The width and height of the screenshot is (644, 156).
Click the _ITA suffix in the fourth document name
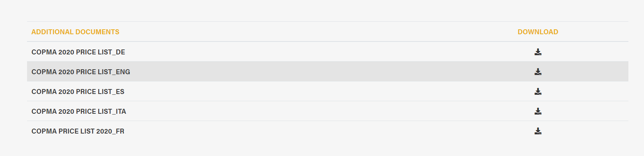pos(120,111)
